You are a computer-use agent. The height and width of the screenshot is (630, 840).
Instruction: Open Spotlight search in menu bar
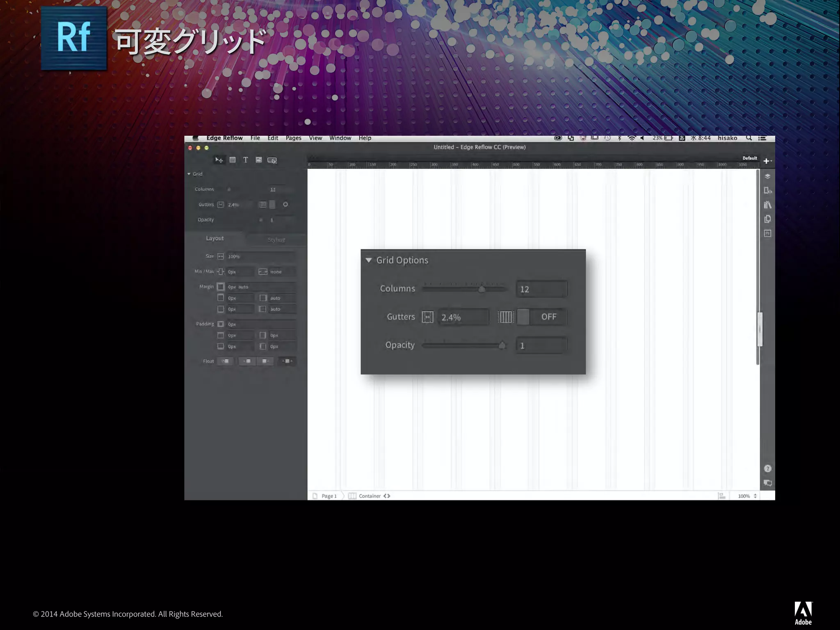coord(749,138)
